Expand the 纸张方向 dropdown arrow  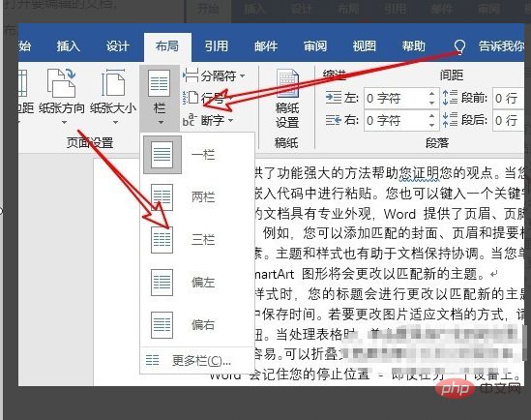(x=65, y=123)
